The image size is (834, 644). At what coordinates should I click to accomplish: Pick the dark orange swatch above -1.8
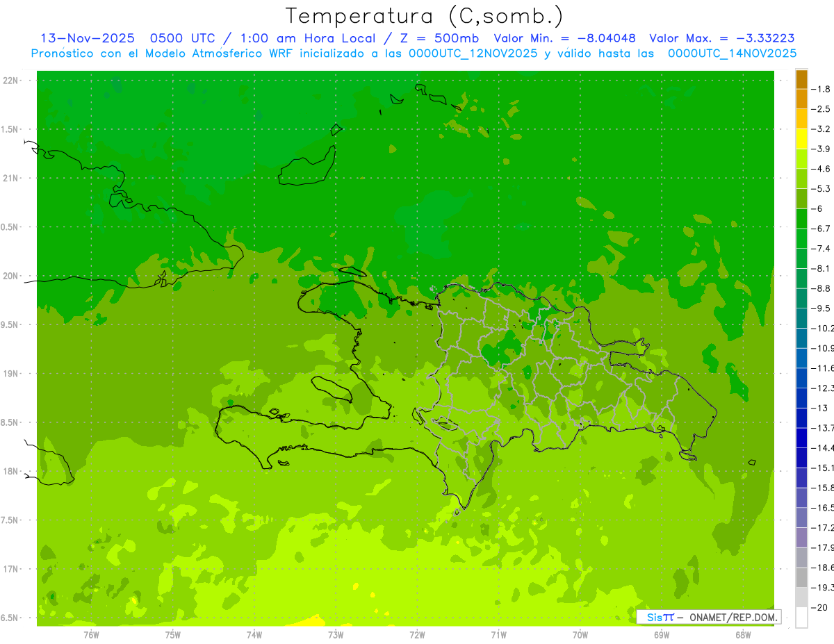point(801,80)
